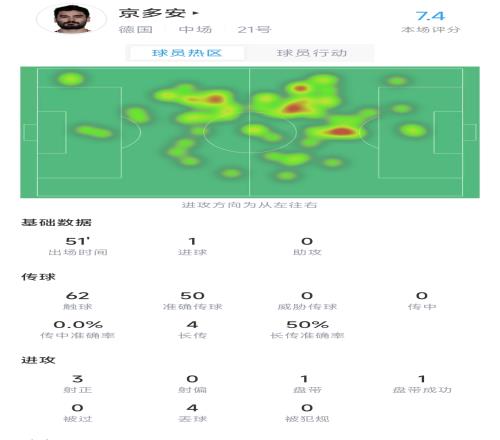Click the 基础数据 section header

tap(56, 222)
